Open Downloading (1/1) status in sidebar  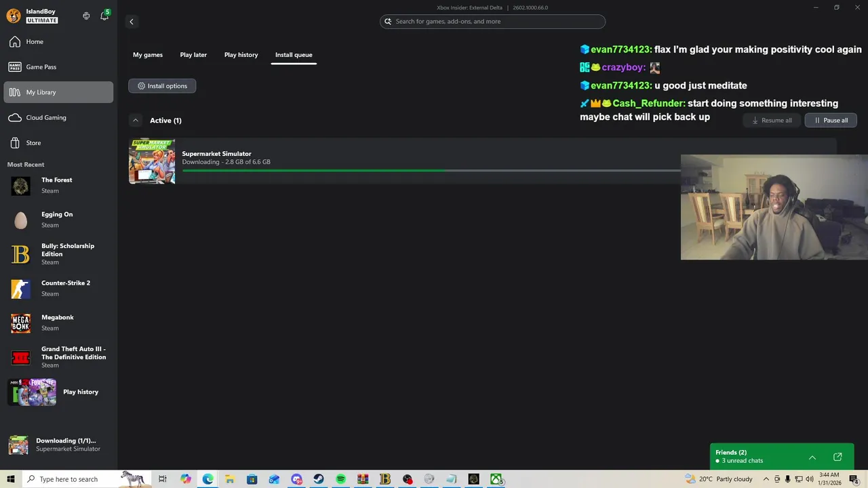point(58,445)
